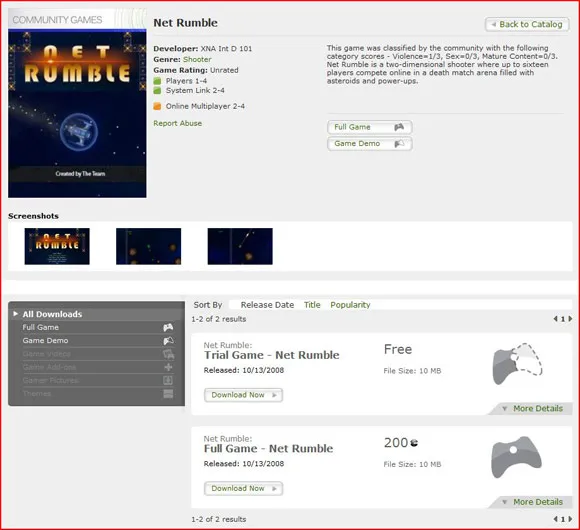The width and height of the screenshot is (580, 530).
Task: Click the Full Game button near the description
Action: (370, 127)
